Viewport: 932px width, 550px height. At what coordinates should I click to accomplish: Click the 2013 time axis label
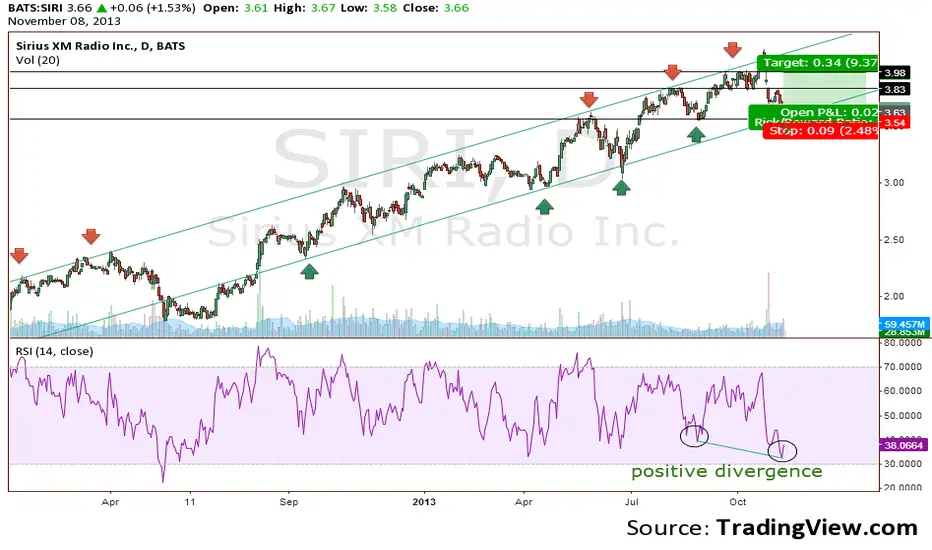click(x=424, y=502)
